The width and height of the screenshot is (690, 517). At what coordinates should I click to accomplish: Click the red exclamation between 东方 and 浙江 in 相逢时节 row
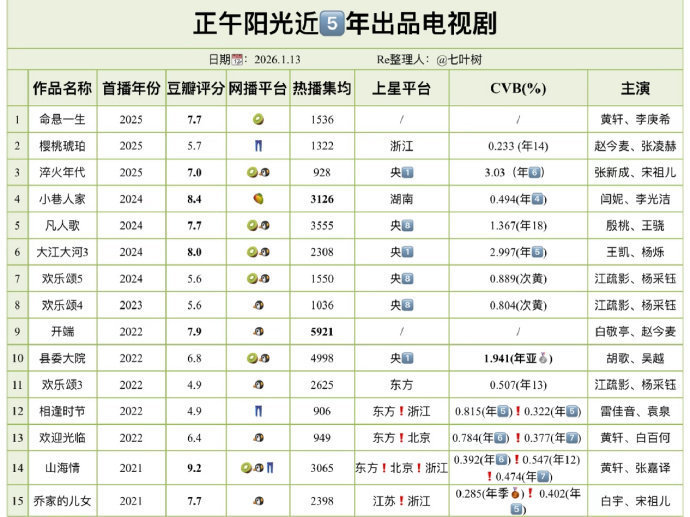pyautogui.click(x=401, y=411)
